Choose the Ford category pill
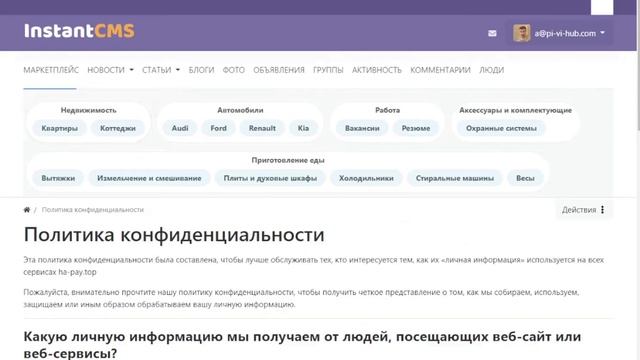640x360 pixels. click(x=218, y=128)
